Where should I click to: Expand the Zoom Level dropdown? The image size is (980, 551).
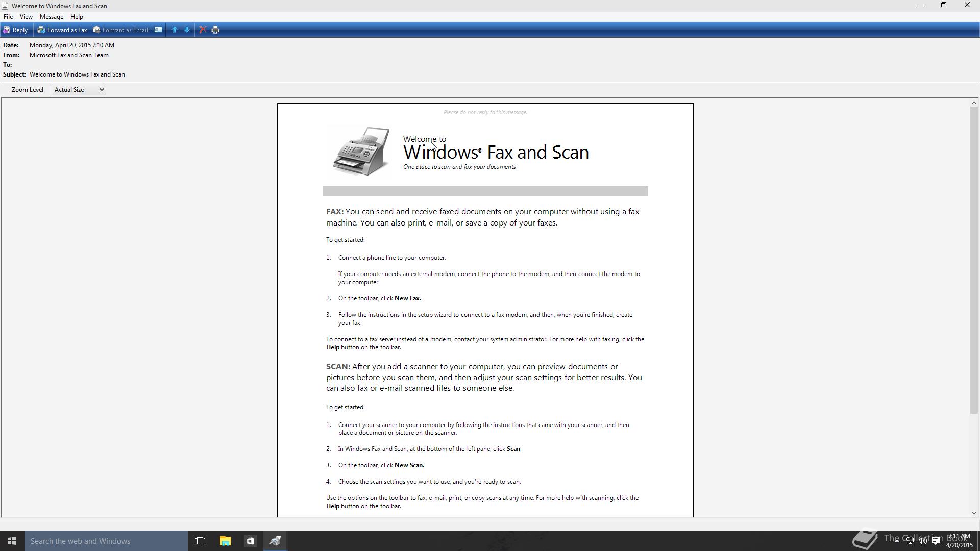click(x=79, y=90)
